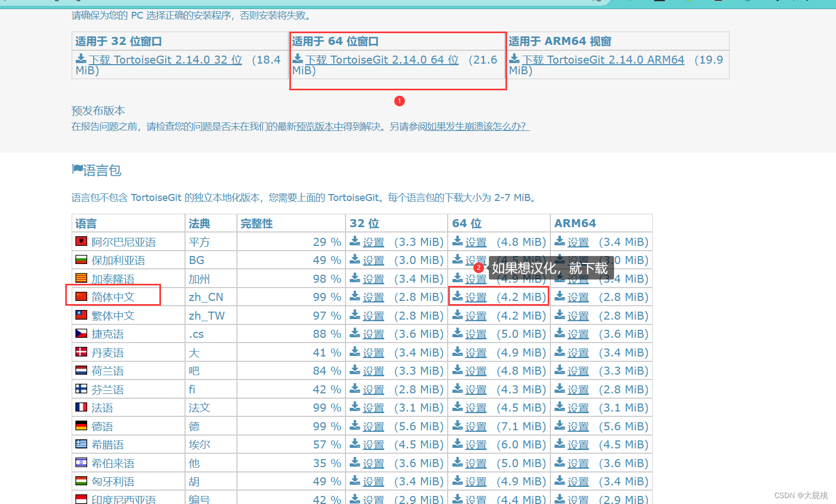
Task: Click the 预发布版本 heading text
Action: 98,111
